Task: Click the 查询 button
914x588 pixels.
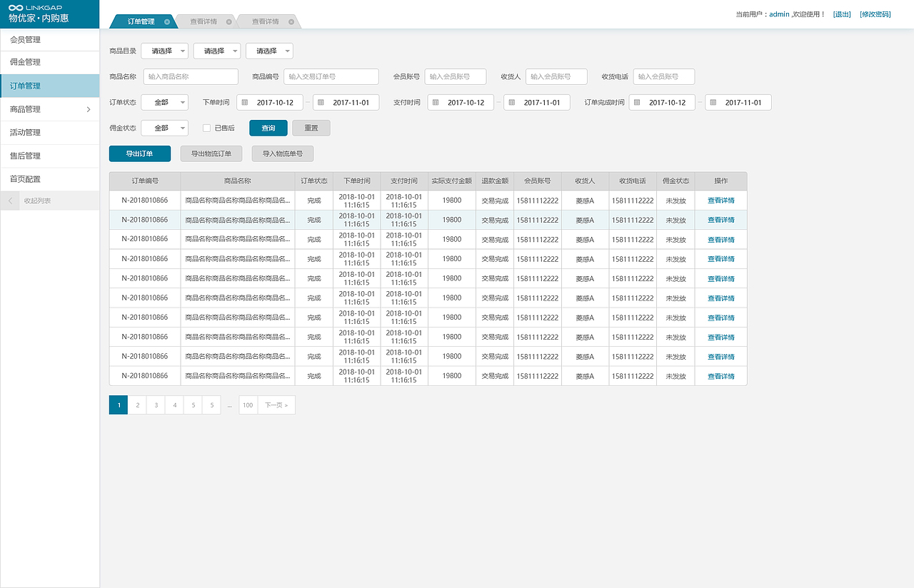Action: (268, 128)
